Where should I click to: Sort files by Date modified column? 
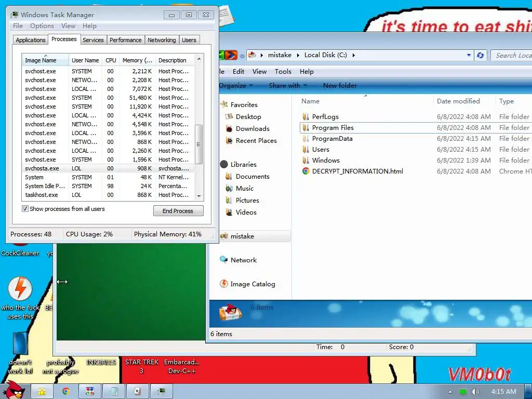coord(463,101)
